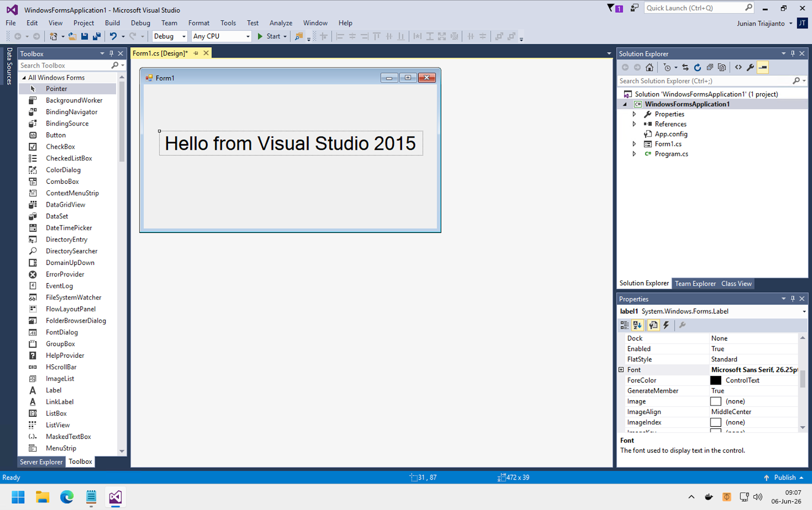Expand the Form1.cs node
The height and width of the screenshot is (510, 812).
[634, 144]
